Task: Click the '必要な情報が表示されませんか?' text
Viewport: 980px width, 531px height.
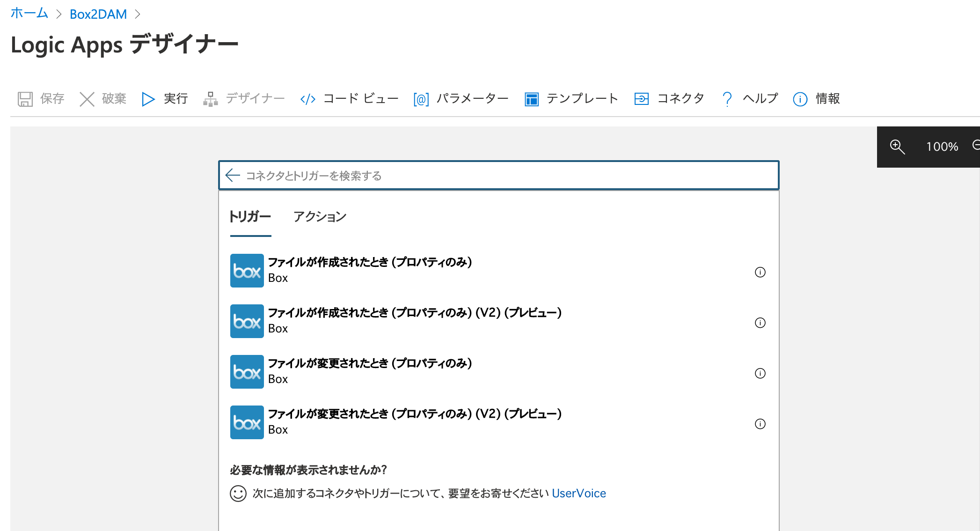Action: [308, 470]
